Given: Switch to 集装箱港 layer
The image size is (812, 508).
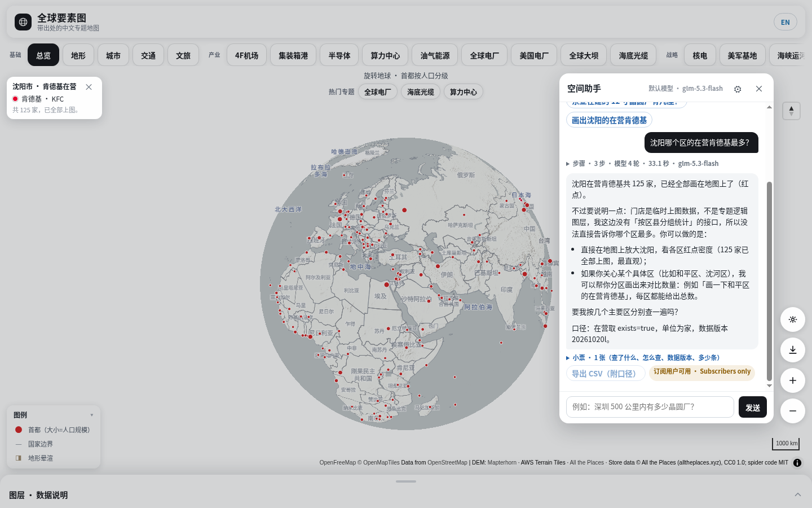Looking at the screenshot, I should [293, 55].
